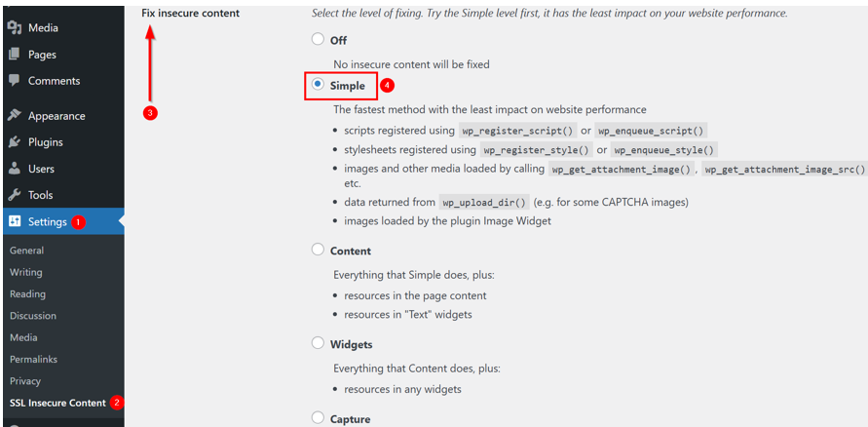
Task: Go to Reading settings submenu
Action: click(x=27, y=294)
